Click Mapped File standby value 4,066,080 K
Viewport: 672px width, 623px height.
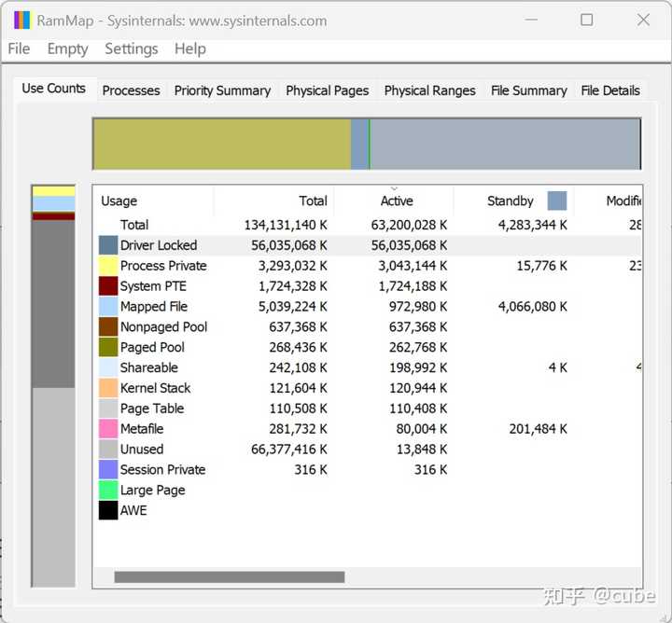pyautogui.click(x=532, y=307)
